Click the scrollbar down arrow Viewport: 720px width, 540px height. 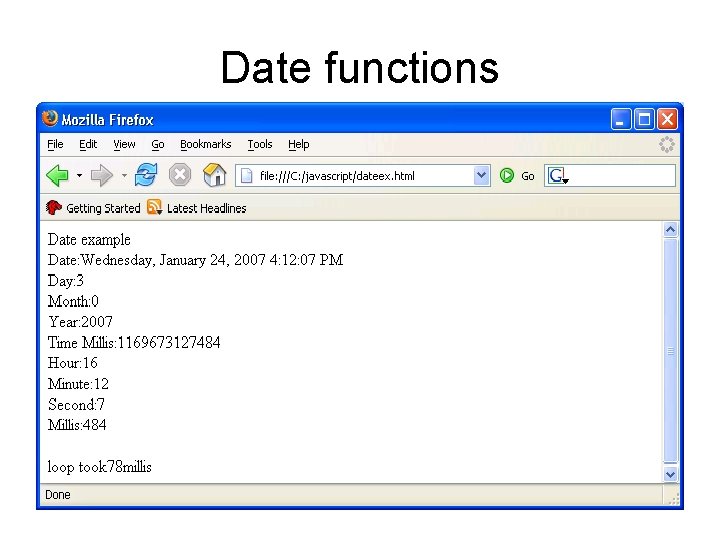pos(670,474)
